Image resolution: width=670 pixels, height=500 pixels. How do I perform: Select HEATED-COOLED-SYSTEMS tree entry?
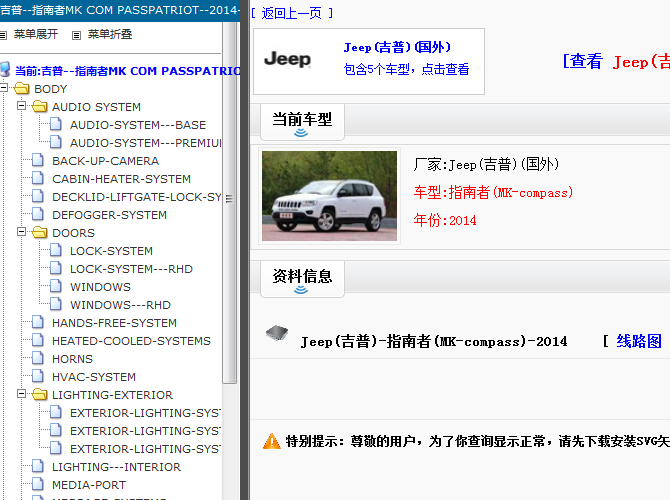click(x=131, y=341)
